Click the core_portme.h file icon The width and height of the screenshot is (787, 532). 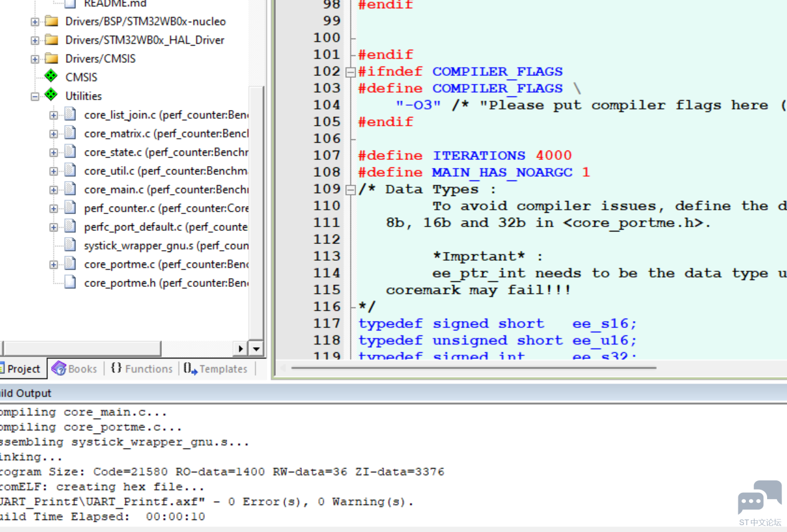pos(71,282)
